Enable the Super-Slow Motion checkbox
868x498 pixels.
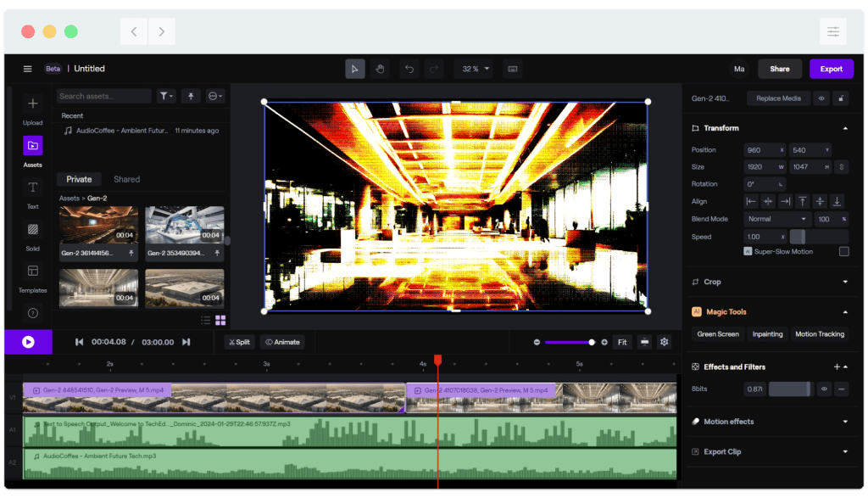coord(843,251)
